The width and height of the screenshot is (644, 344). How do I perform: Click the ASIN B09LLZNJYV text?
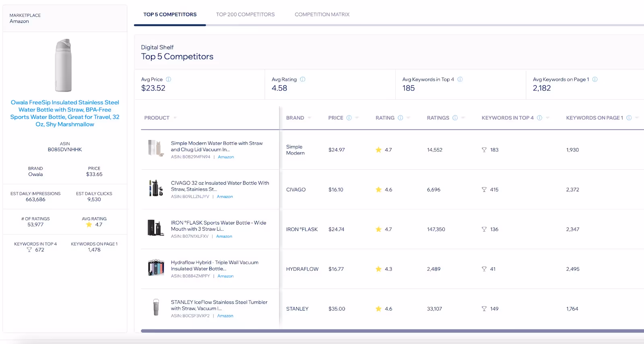pos(190,197)
